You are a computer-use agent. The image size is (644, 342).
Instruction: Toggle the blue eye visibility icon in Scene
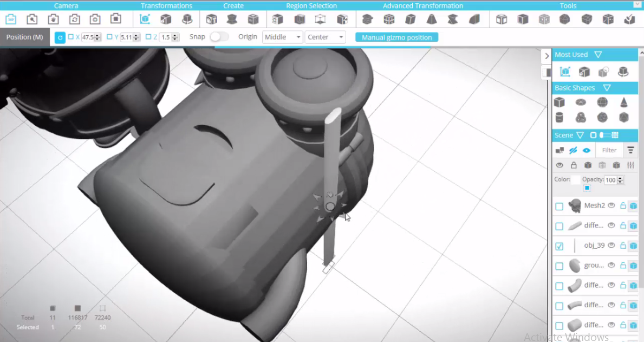tap(587, 151)
